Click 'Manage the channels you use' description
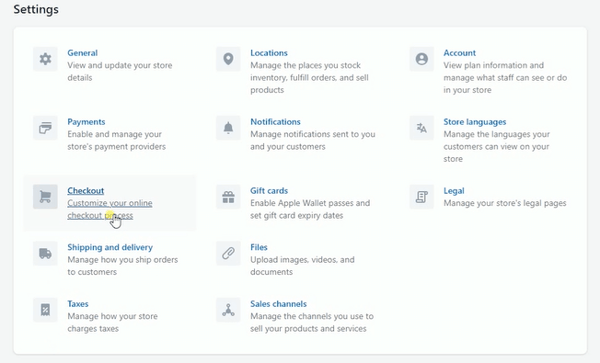Viewport: 600px width, 363px height. (x=312, y=322)
